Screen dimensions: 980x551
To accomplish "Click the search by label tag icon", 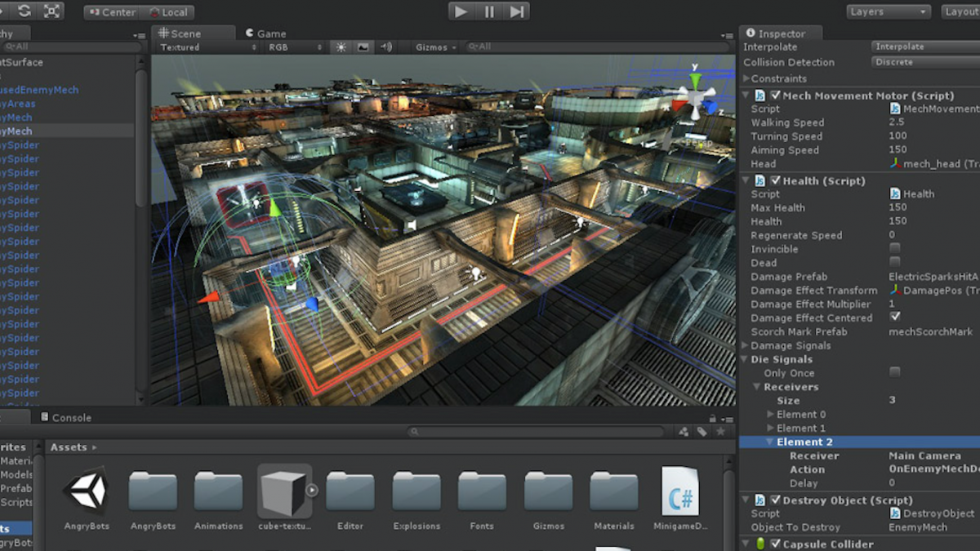I will point(702,432).
